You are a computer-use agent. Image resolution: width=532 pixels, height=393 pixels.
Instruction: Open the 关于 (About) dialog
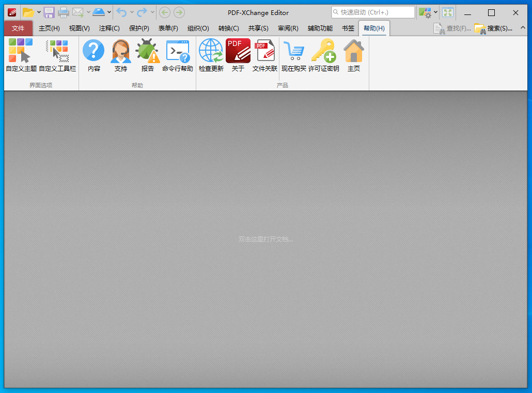pyautogui.click(x=238, y=51)
